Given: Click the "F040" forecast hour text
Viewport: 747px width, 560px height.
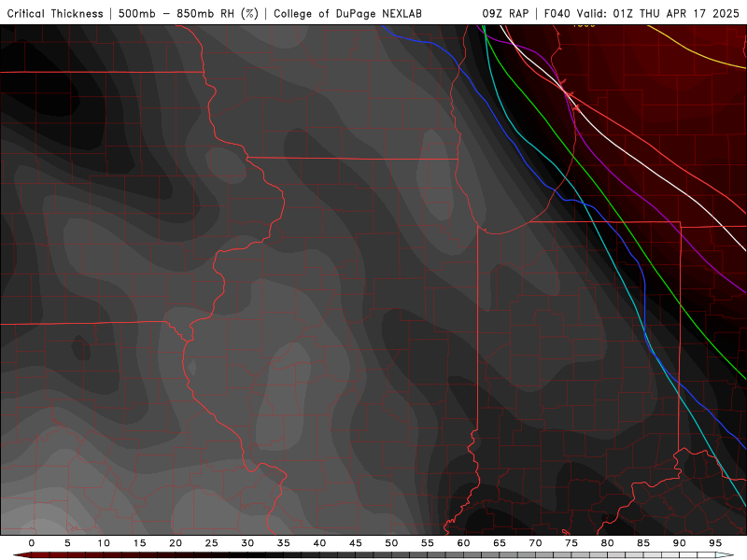Looking at the screenshot, I should point(557,13).
